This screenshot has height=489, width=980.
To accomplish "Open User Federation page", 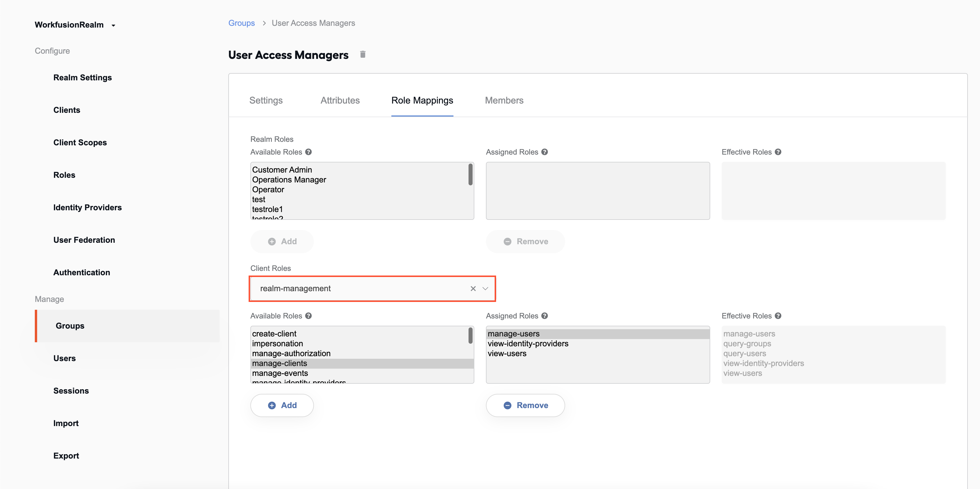I will 84,240.
